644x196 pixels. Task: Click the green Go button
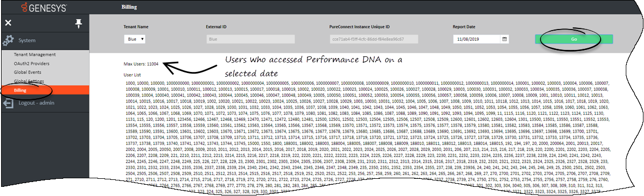click(574, 39)
